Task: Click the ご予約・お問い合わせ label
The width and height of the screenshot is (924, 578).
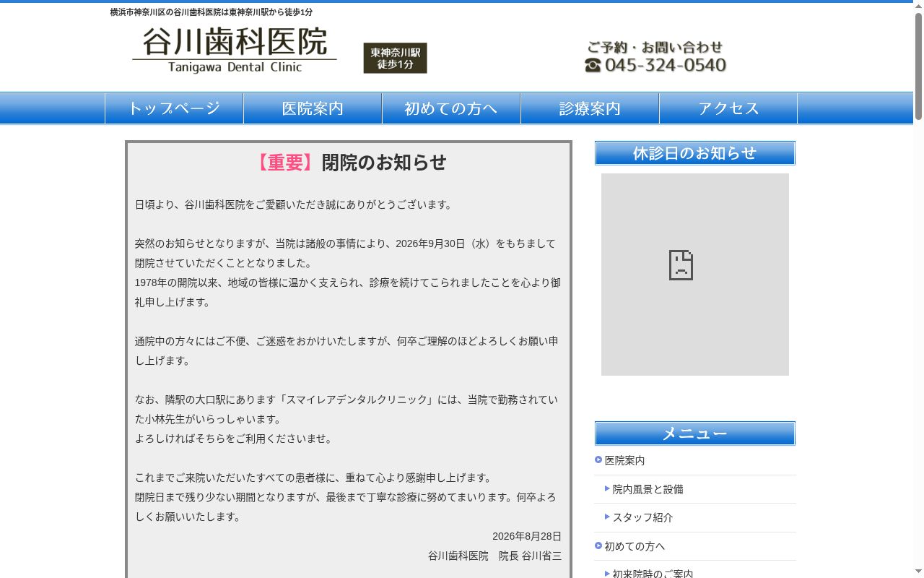Action: pyautogui.click(x=655, y=47)
